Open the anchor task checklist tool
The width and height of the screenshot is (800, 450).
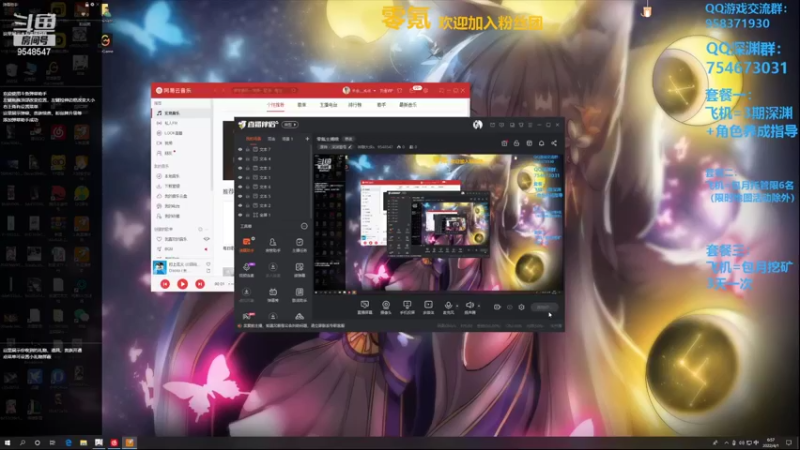299,245
